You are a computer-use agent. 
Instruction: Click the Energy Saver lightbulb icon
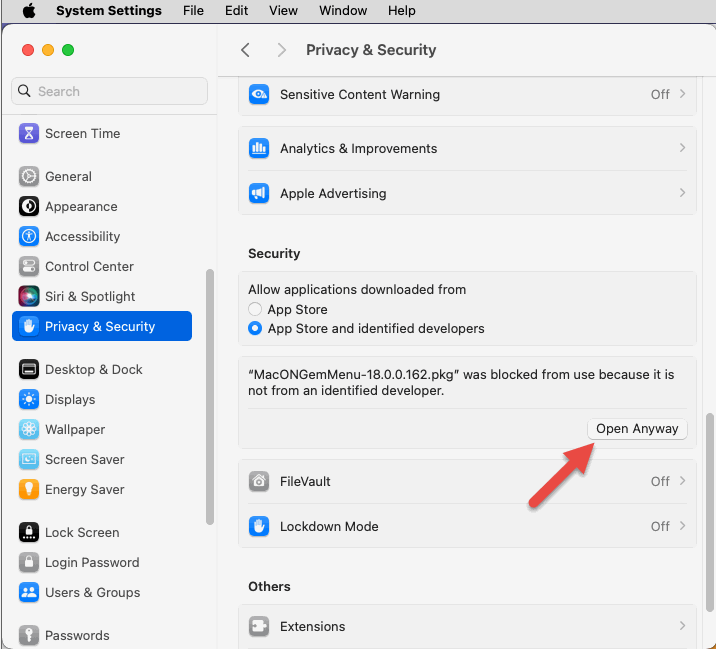pos(29,489)
